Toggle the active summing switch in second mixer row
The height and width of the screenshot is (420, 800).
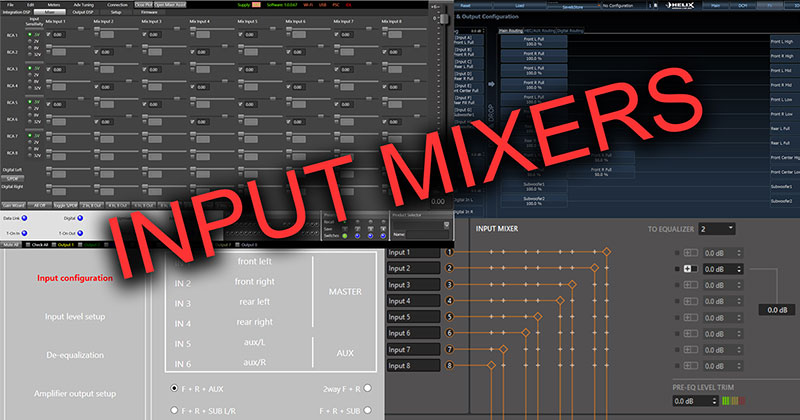[x=690, y=269]
